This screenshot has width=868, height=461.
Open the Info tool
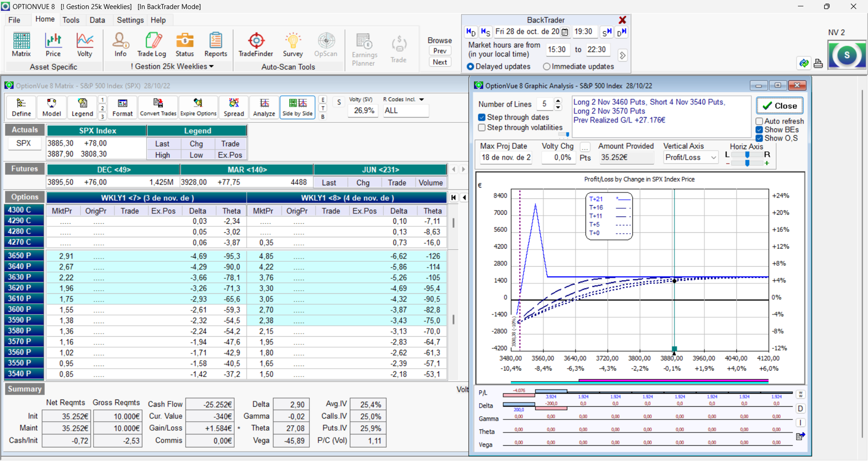120,45
